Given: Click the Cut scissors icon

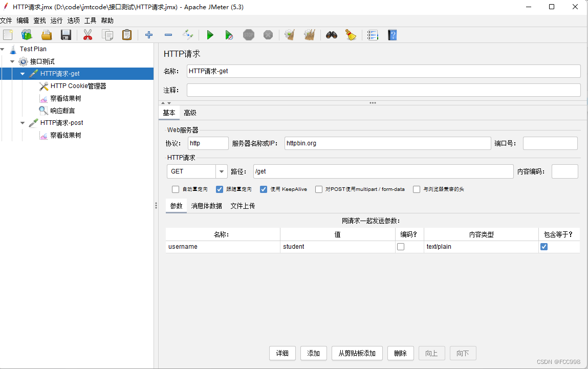Looking at the screenshot, I should coord(88,35).
